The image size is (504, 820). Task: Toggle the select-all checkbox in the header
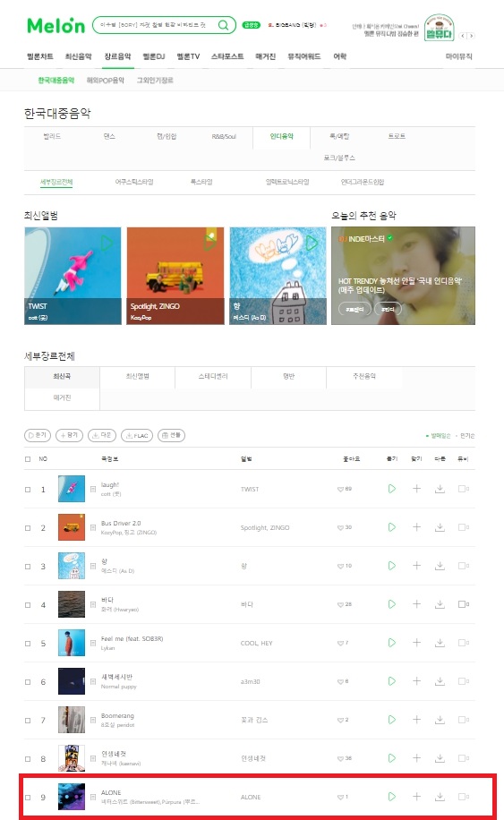click(28, 458)
